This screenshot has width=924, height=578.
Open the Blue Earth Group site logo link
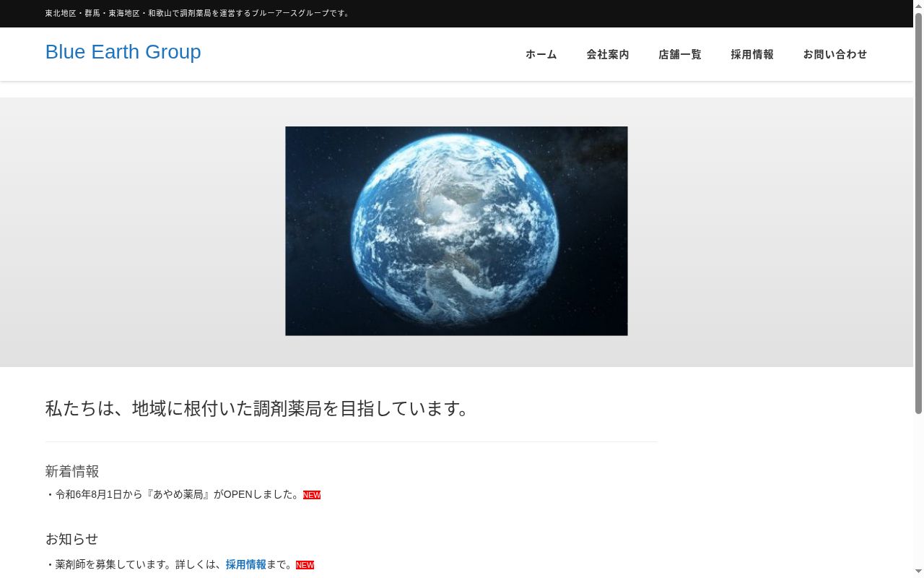(x=123, y=52)
